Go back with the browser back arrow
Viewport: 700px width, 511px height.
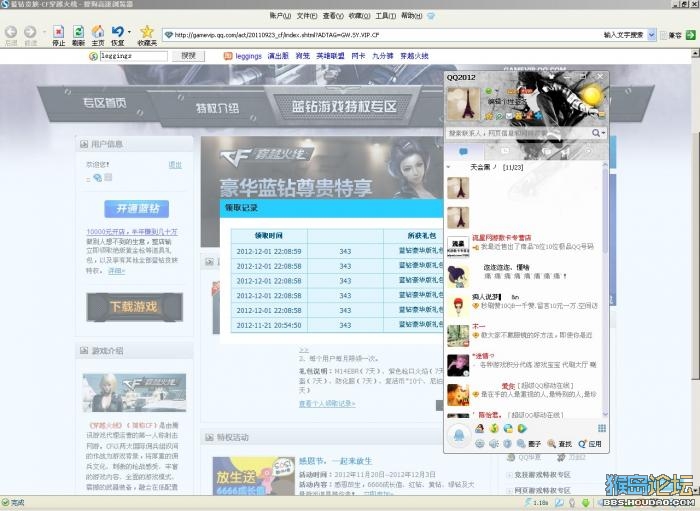click(x=11, y=32)
